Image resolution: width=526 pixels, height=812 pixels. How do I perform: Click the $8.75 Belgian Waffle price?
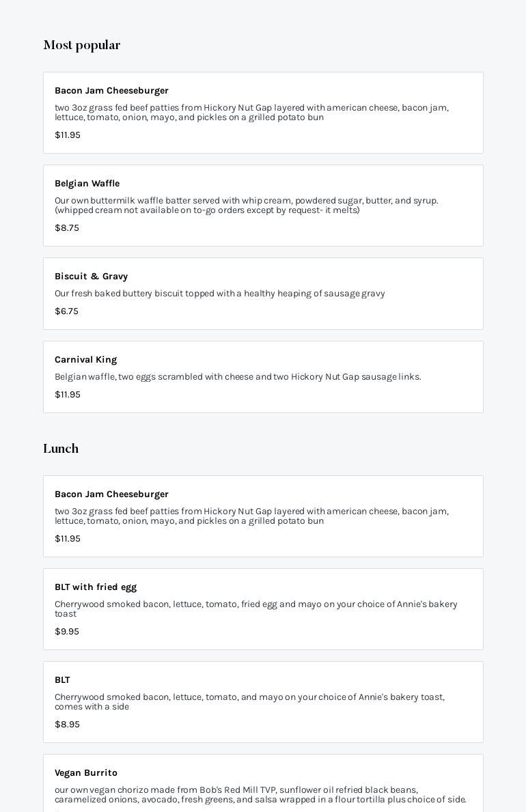(x=67, y=228)
